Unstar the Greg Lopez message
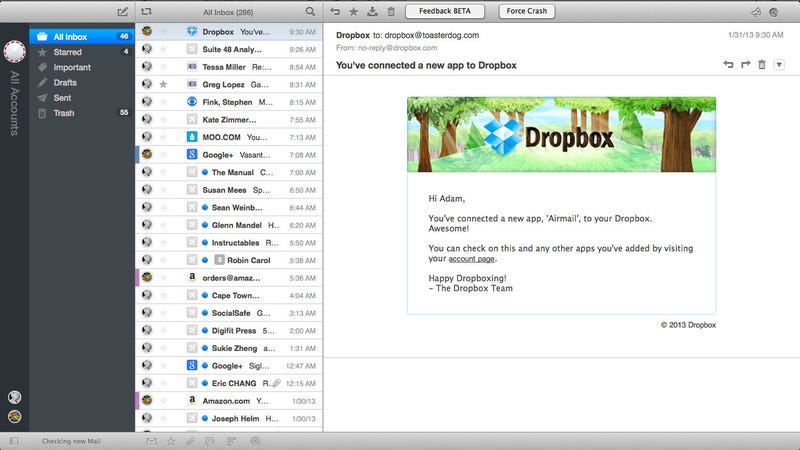 [x=163, y=84]
